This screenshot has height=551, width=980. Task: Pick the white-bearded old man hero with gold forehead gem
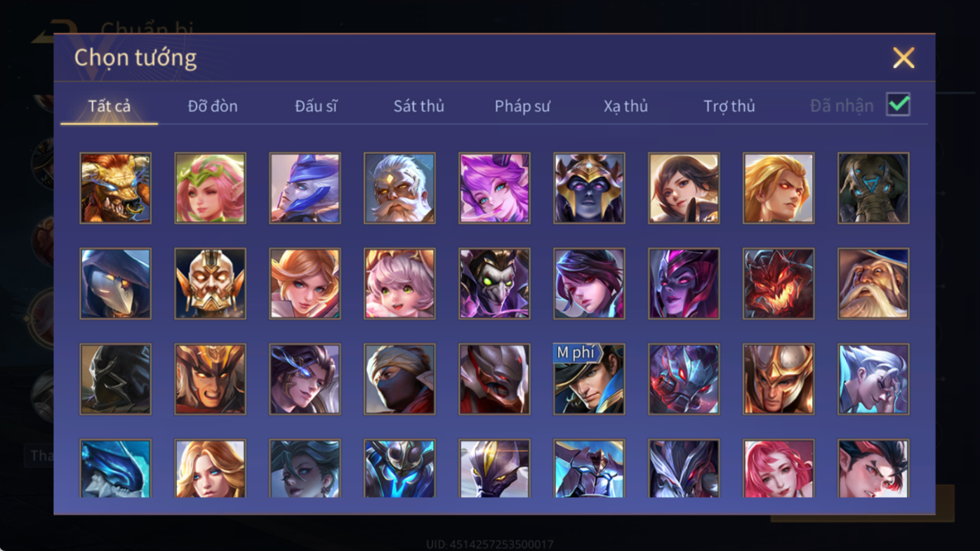[399, 188]
